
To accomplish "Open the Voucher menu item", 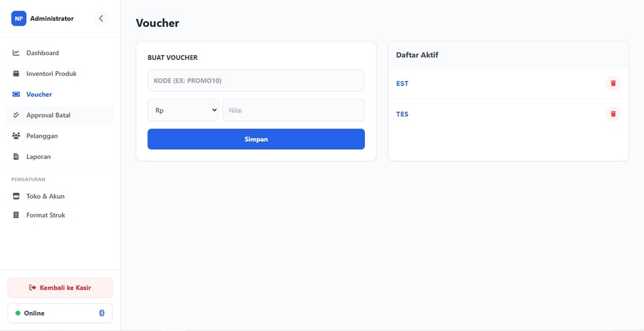I will (39, 95).
